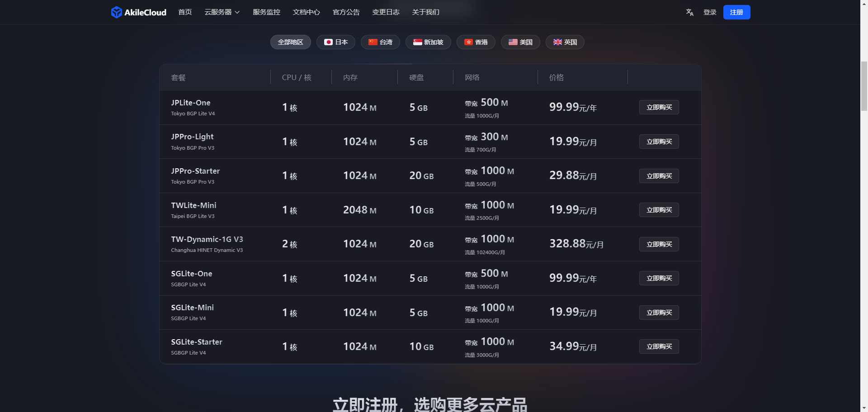Buy the SGLite-Starter plan
Viewport: 868px width, 412px height.
pyautogui.click(x=659, y=346)
